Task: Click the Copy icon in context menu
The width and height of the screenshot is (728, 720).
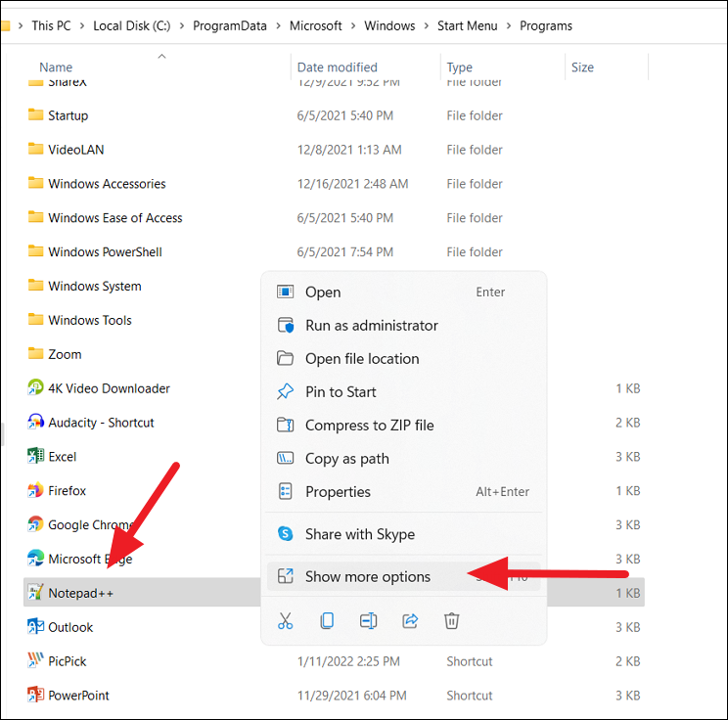Action: (x=327, y=620)
